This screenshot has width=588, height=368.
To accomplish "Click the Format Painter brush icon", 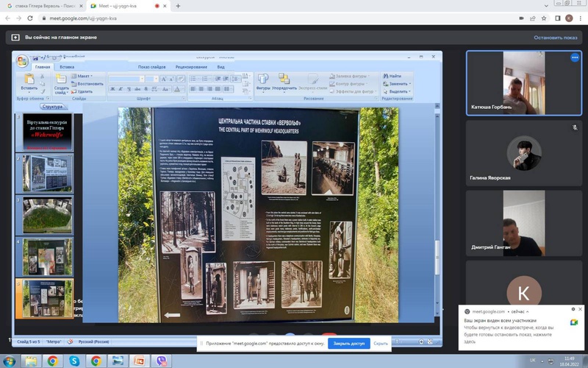I will (x=43, y=91).
